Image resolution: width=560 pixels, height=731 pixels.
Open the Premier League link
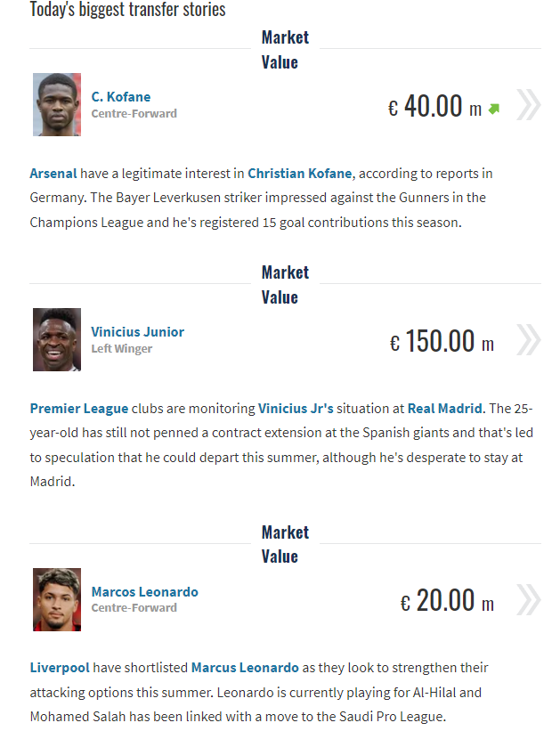79,409
